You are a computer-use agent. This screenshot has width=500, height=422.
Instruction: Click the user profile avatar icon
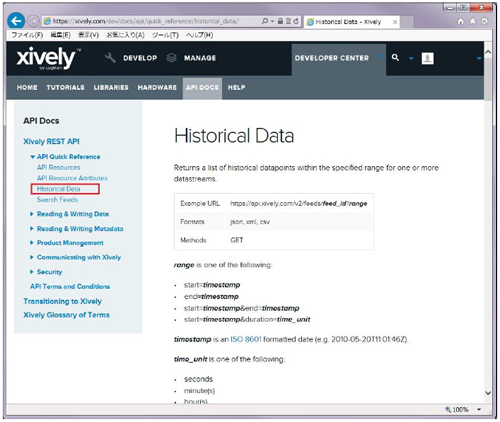pyautogui.click(x=428, y=58)
